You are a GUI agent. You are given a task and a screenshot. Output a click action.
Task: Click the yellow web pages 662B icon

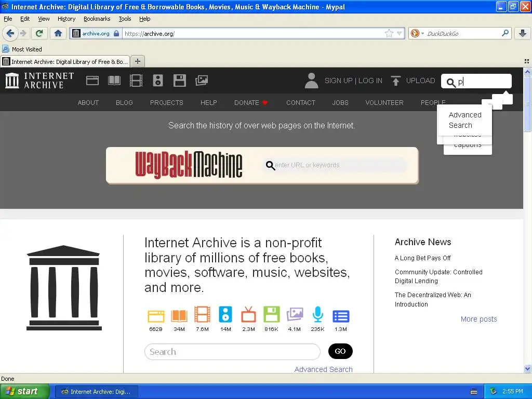pyautogui.click(x=156, y=316)
